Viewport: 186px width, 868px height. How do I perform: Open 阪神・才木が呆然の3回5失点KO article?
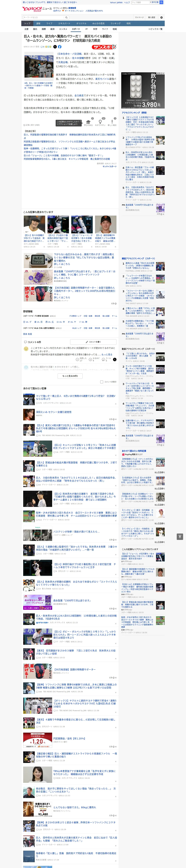click(x=76, y=514)
